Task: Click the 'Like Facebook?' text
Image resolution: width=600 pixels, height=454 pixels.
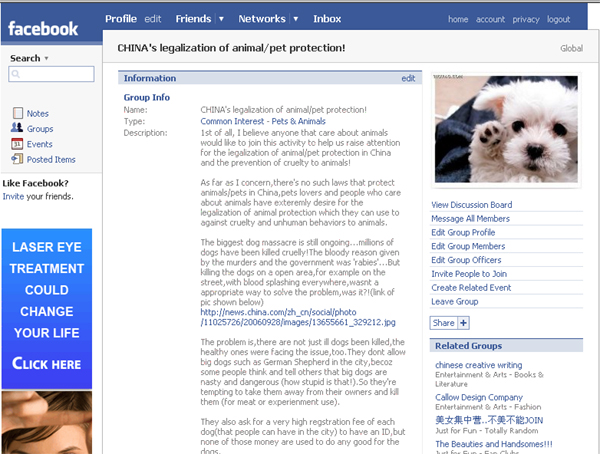Action: [x=36, y=183]
